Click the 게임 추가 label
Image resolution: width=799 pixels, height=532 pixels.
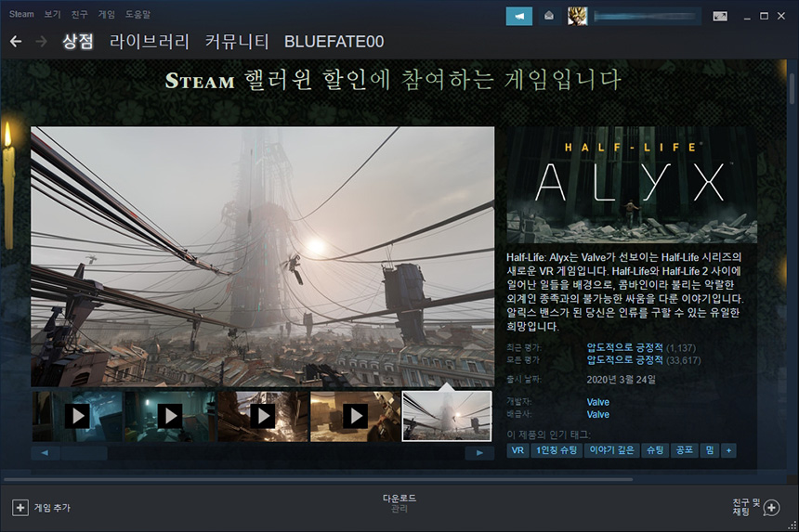click(52, 508)
